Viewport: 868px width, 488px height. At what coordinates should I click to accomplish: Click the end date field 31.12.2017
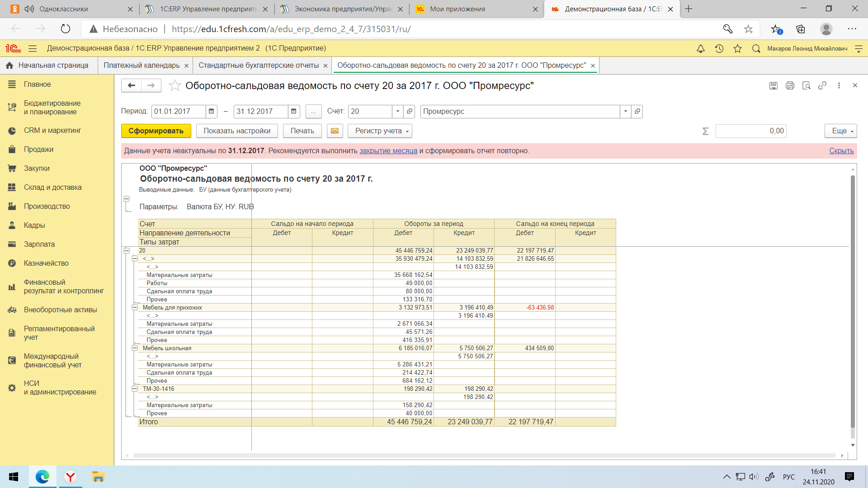pyautogui.click(x=261, y=111)
